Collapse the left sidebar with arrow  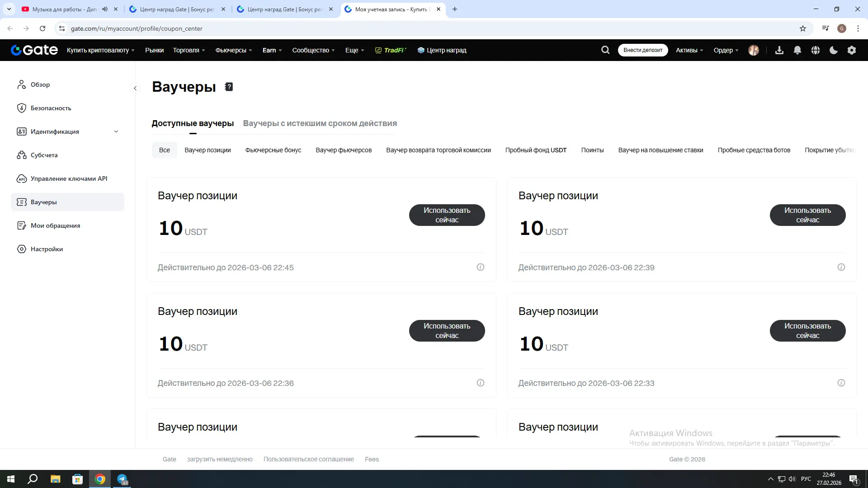tap(135, 88)
